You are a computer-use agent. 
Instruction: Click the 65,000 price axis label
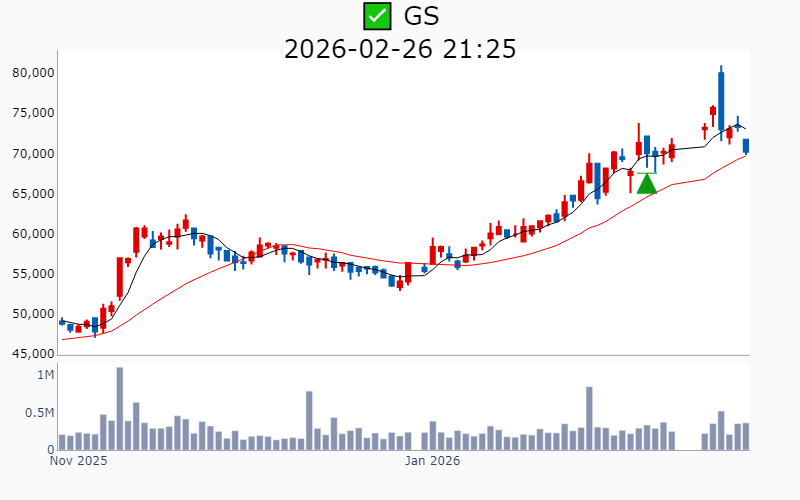[x=32, y=194]
